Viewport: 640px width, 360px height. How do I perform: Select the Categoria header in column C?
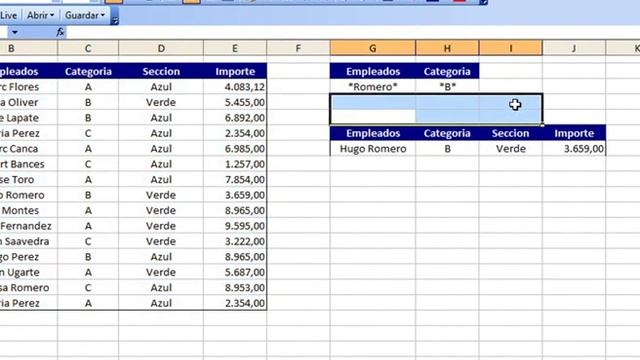pos(88,71)
